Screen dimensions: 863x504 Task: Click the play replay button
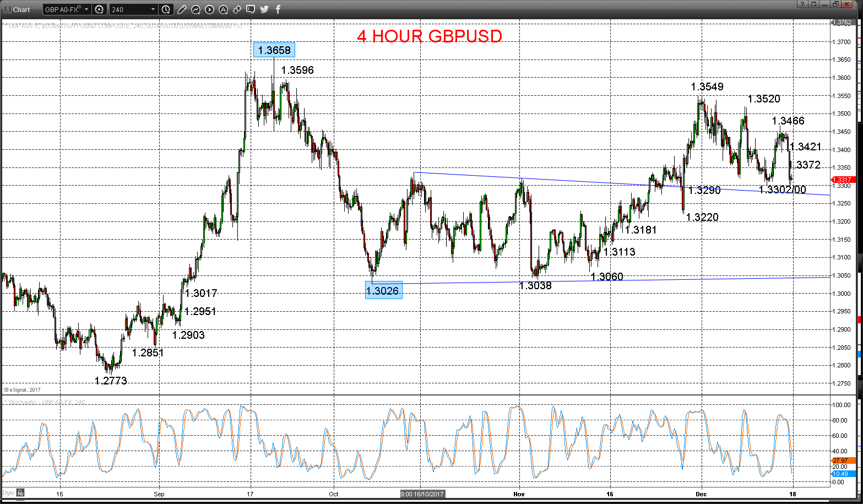click(210, 9)
